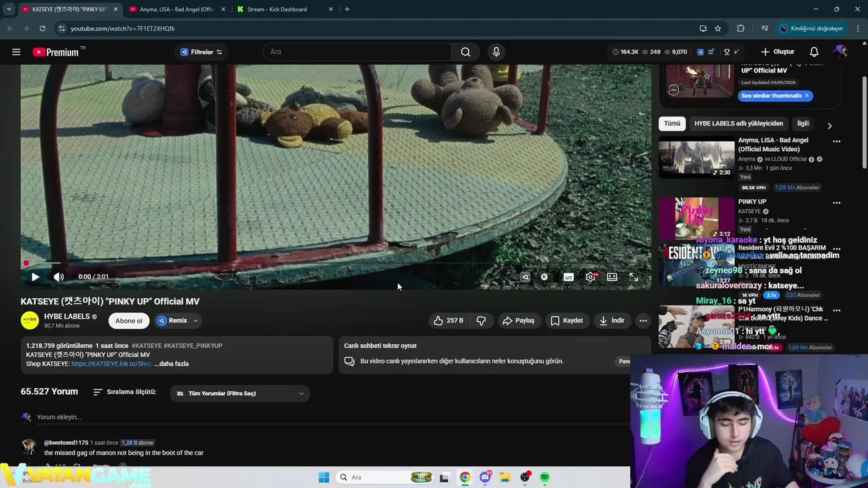Viewport: 868px width, 488px height.
Task: Open vidIQ trophy icon in header
Action: pyautogui.click(x=726, y=52)
